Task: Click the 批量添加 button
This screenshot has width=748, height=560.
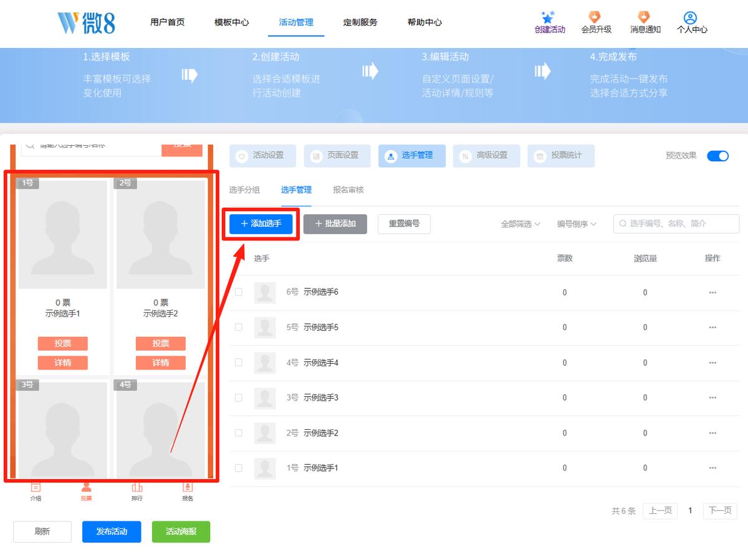Action: (335, 224)
